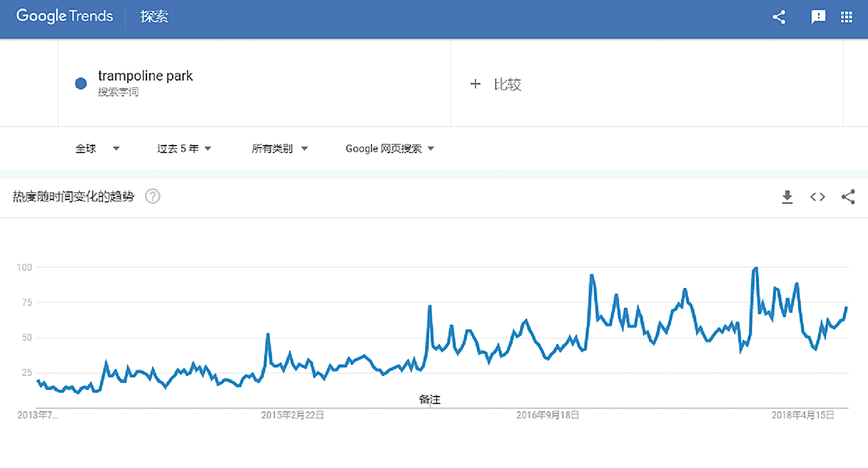
Task: Edit the trampoline park search term
Action: [x=145, y=77]
